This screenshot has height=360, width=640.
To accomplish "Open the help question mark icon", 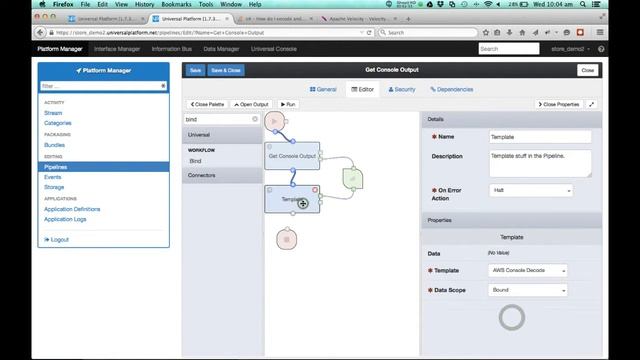I will point(601,49).
